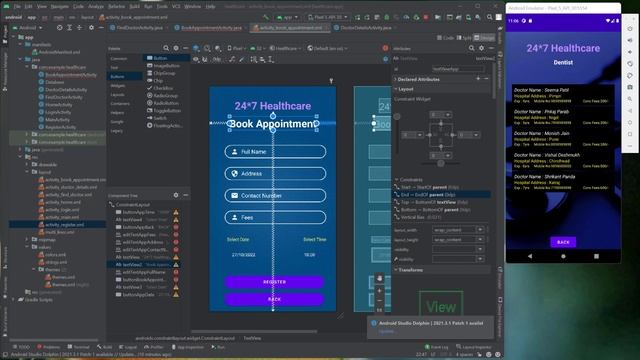Screen dimensions: 640x360
Task: Open Logcat tool window button
Action: [x=128, y=347]
